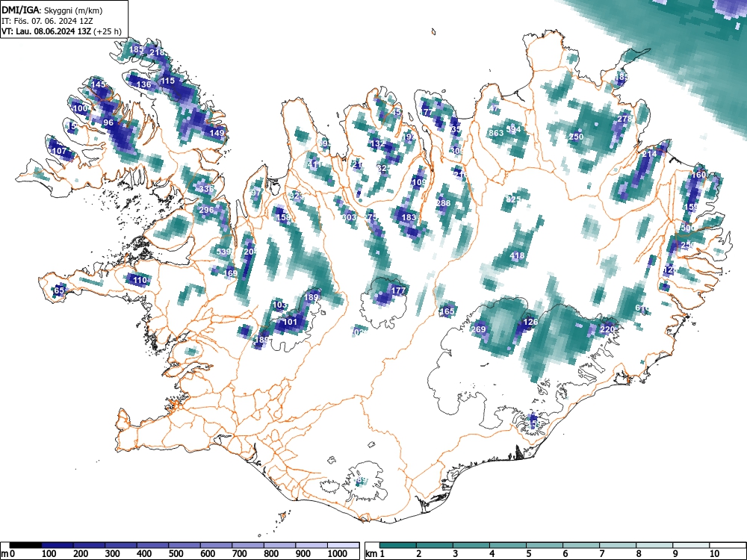This screenshot has height=560, width=747.
Task: Click the visibility value '218' on the map
Action: [157, 53]
